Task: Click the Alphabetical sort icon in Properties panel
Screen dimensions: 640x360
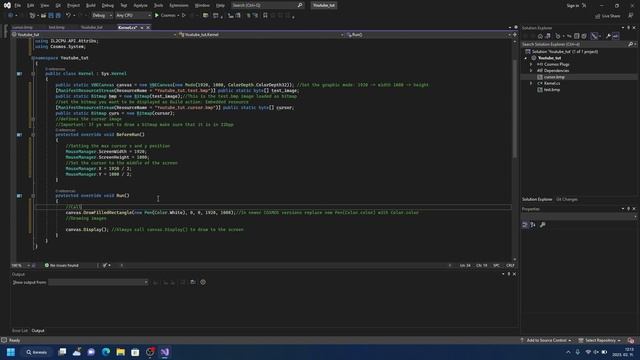Action: [533, 225]
